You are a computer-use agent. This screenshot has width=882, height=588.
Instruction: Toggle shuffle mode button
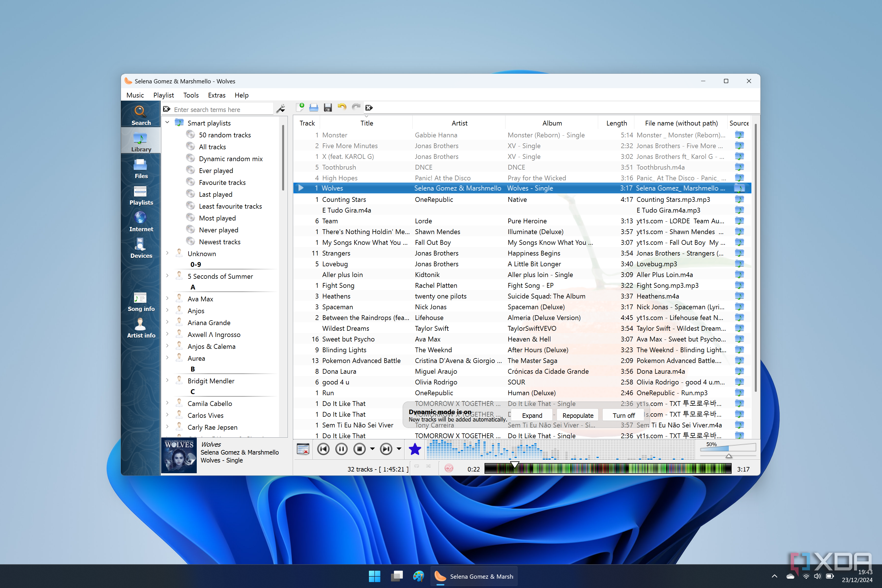point(429,466)
